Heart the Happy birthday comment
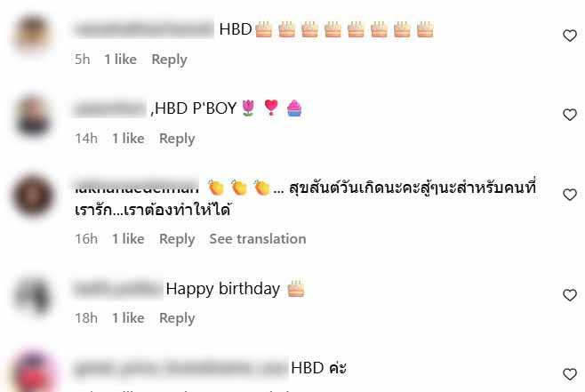 coord(570,295)
